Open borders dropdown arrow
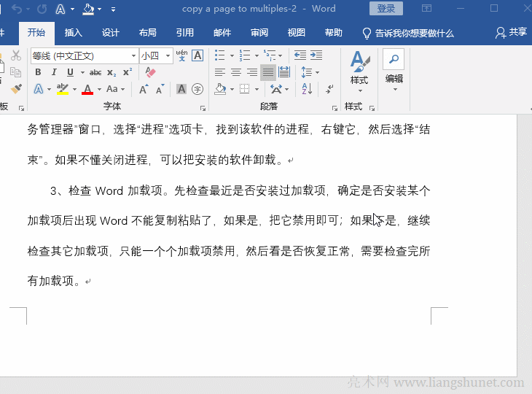Viewport: 532px width, 394px height. [257, 89]
